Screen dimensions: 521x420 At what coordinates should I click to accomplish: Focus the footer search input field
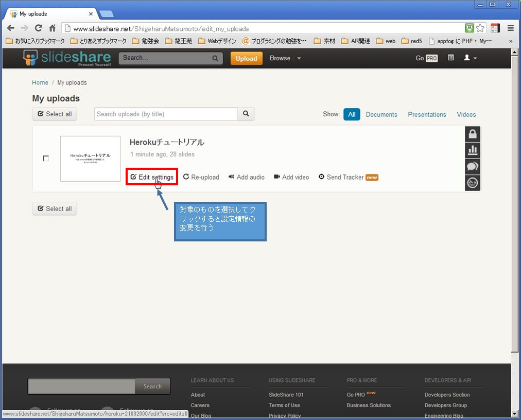81,387
